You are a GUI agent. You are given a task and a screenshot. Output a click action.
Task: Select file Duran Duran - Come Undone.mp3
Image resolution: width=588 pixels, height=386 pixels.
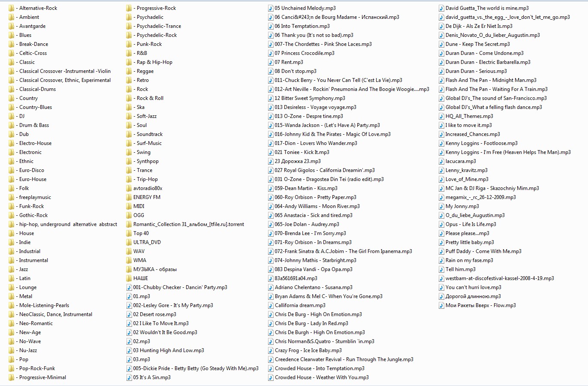pyautogui.click(x=485, y=53)
